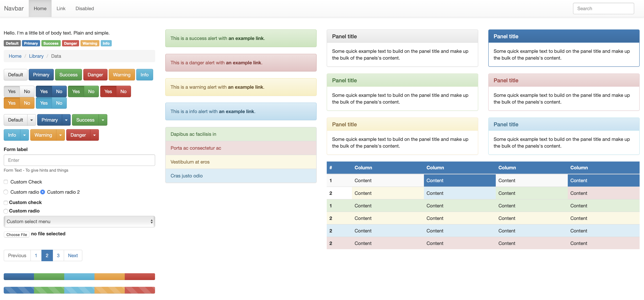Screen dimensions: 644x300
Task: Select the Home tab in the navbar
Action: [x=40, y=8]
